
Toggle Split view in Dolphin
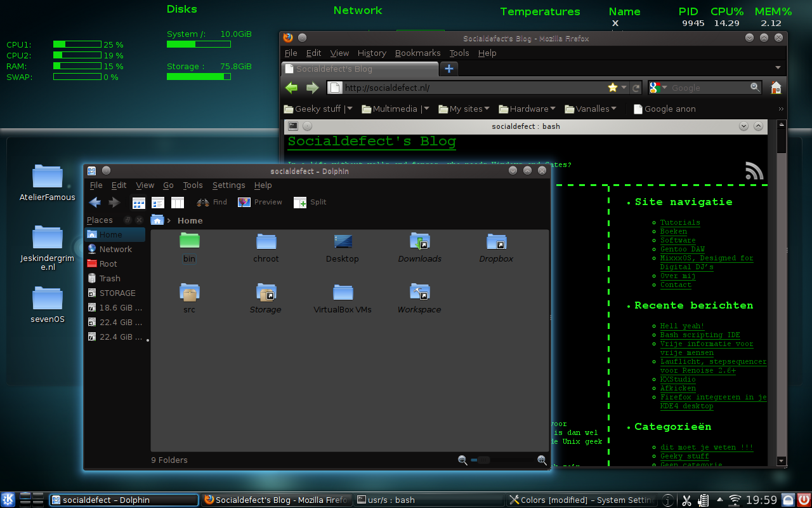(310, 202)
